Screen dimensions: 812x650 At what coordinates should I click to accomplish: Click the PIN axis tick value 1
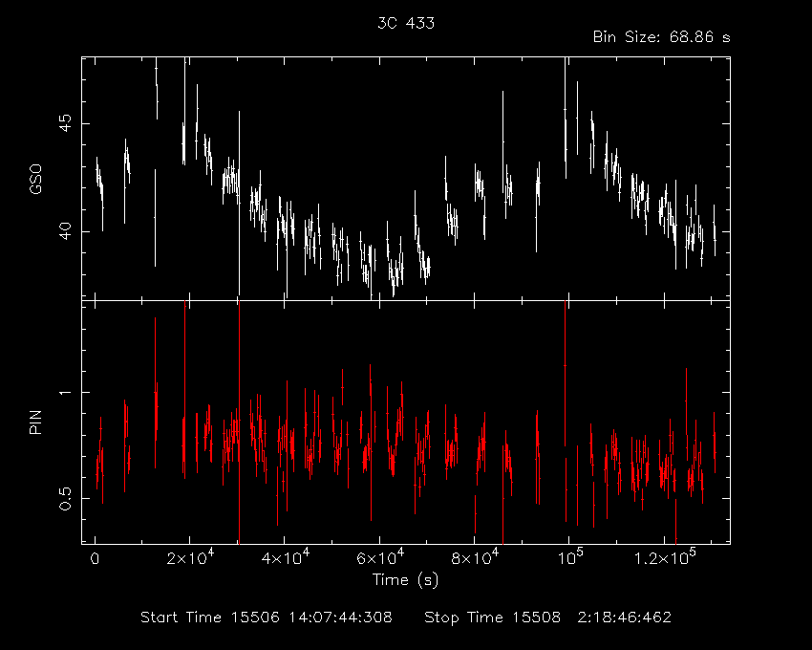pos(65,392)
